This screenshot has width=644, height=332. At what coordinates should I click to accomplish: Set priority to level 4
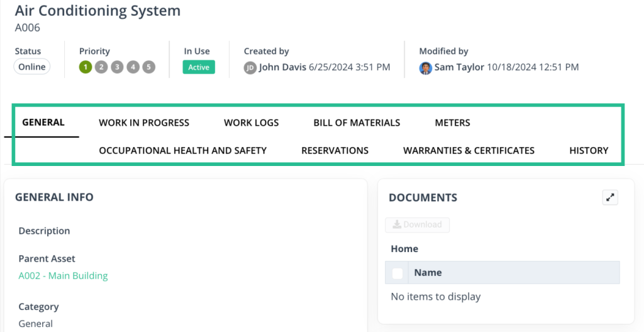pyautogui.click(x=133, y=67)
